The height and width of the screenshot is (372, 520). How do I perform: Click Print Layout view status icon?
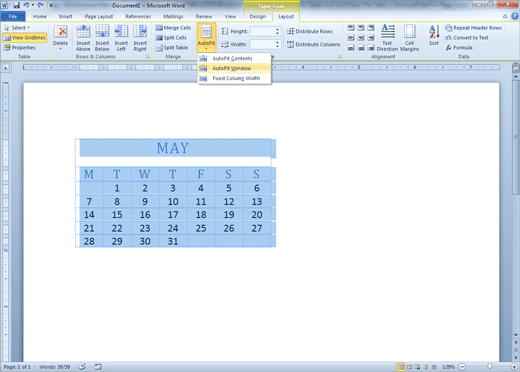pyautogui.click(x=401, y=367)
